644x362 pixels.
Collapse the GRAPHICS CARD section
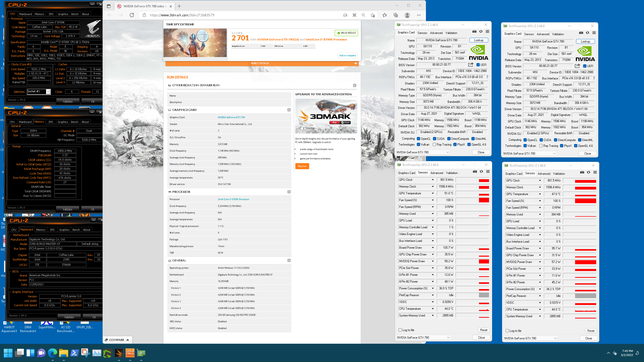[x=289, y=110]
